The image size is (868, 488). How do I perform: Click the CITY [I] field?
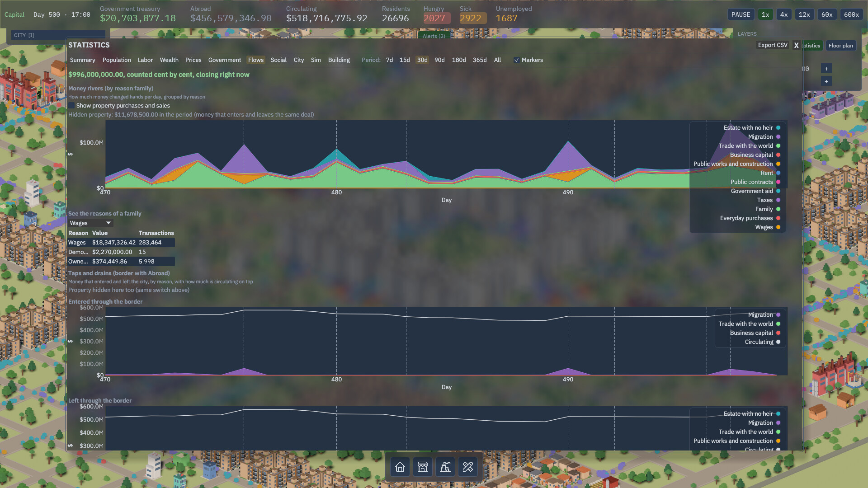click(58, 35)
